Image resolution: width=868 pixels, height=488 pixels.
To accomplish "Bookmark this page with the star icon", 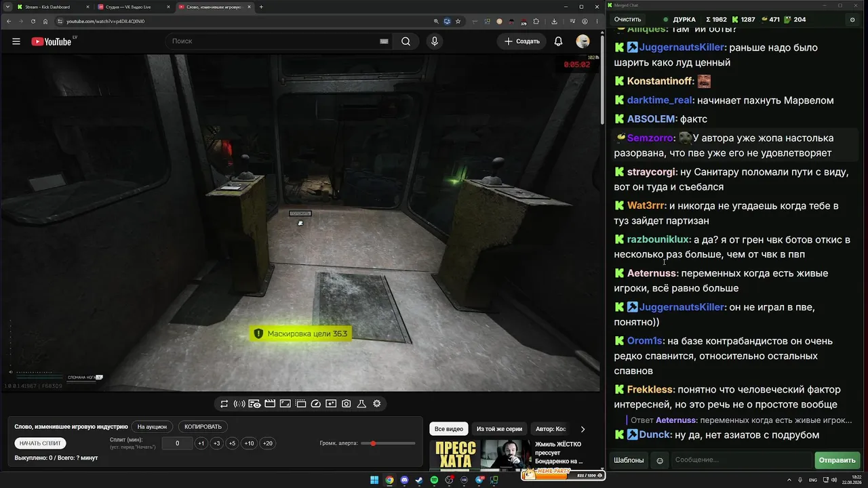I will coord(458,21).
